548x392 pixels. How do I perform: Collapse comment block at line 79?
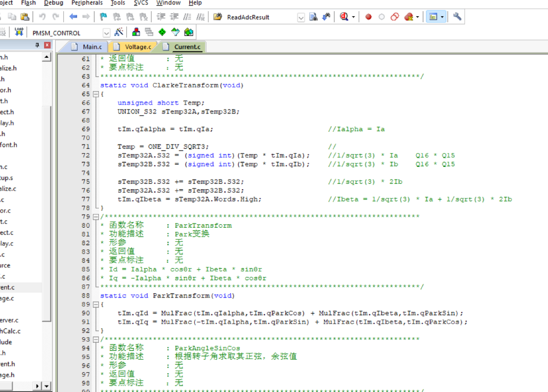[x=96, y=217]
